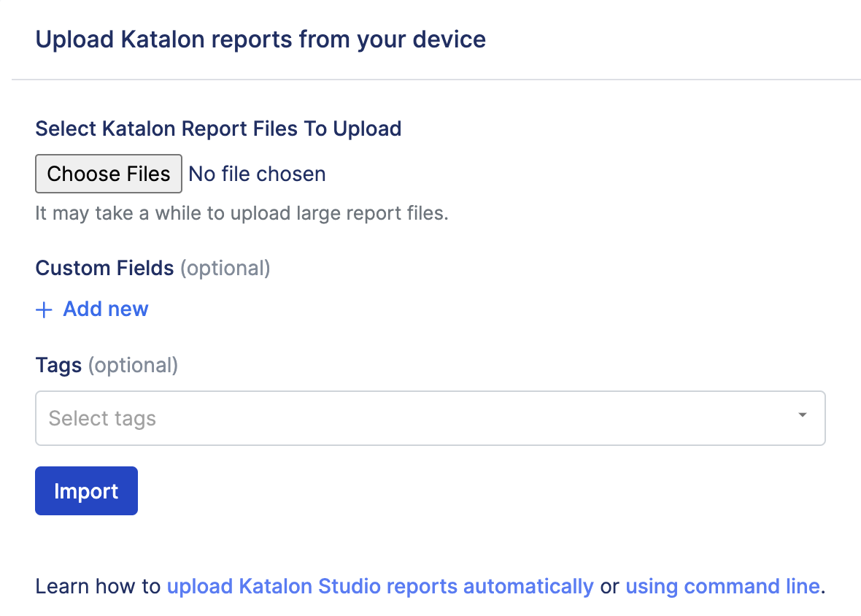
Task: Open the Select tags dropdown arrow
Action: coord(802,415)
